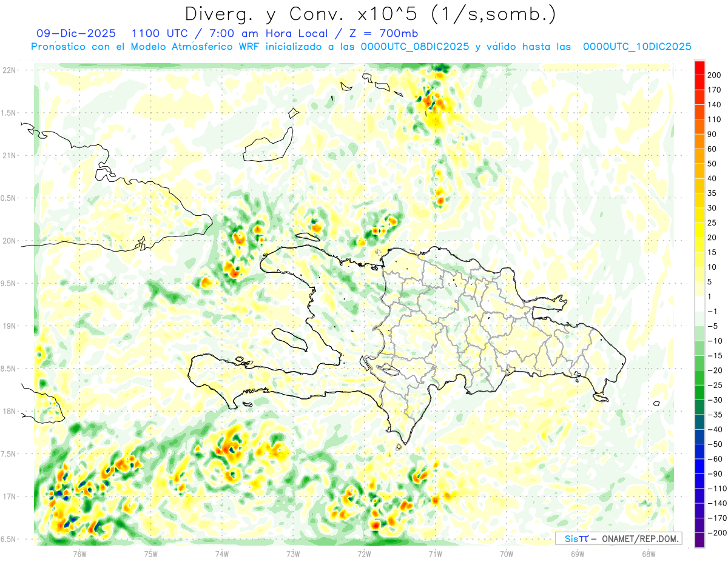Image resolution: width=728 pixels, height=562 pixels.
Task: Click the '8.5N' axis label
Action: point(9,369)
